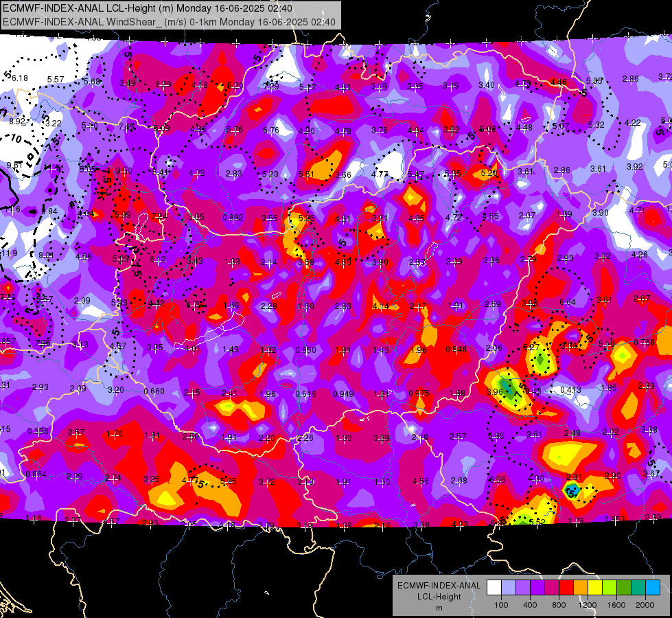Click the LCL-Height title line at top
The width and height of the screenshot is (672, 618).
click(x=148, y=8)
